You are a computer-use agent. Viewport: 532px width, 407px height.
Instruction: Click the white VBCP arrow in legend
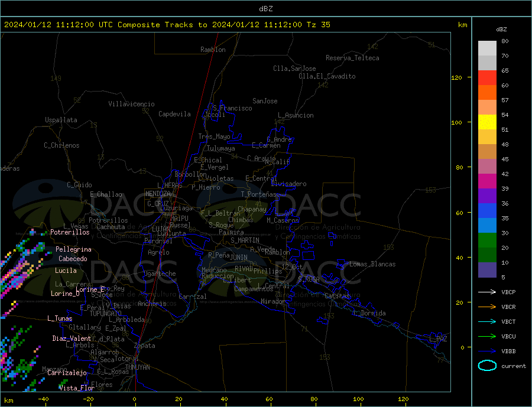pyautogui.click(x=488, y=292)
